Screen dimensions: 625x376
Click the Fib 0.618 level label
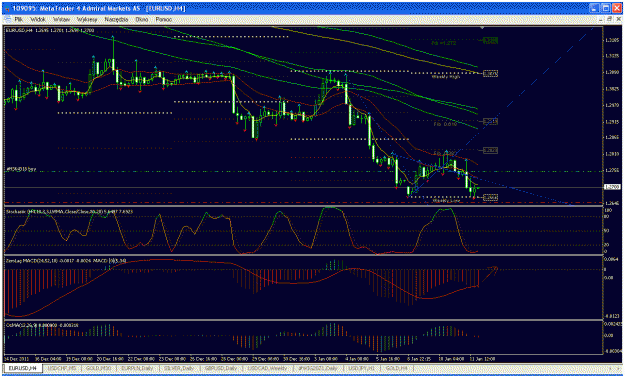point(445,124)
